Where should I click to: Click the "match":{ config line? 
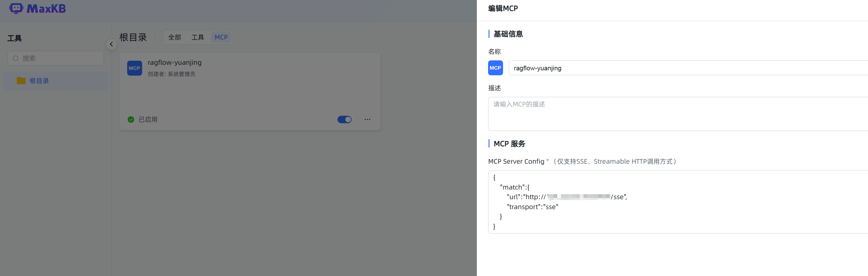click(x=515, y=187)
